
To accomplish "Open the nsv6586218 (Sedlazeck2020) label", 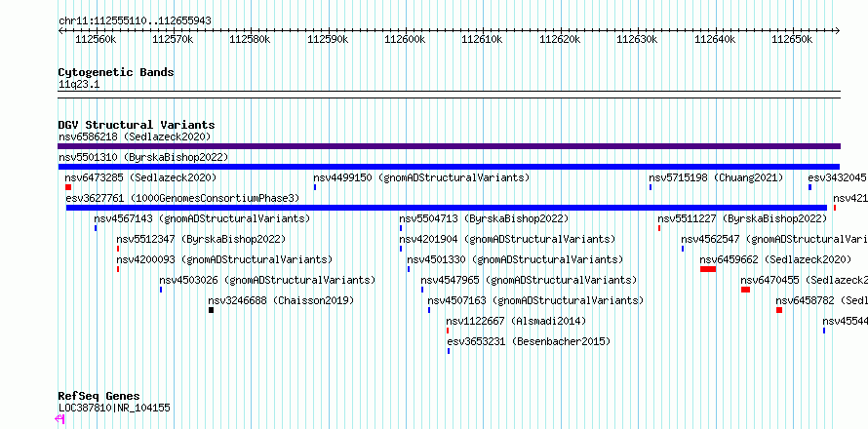I will coord(135,136).
